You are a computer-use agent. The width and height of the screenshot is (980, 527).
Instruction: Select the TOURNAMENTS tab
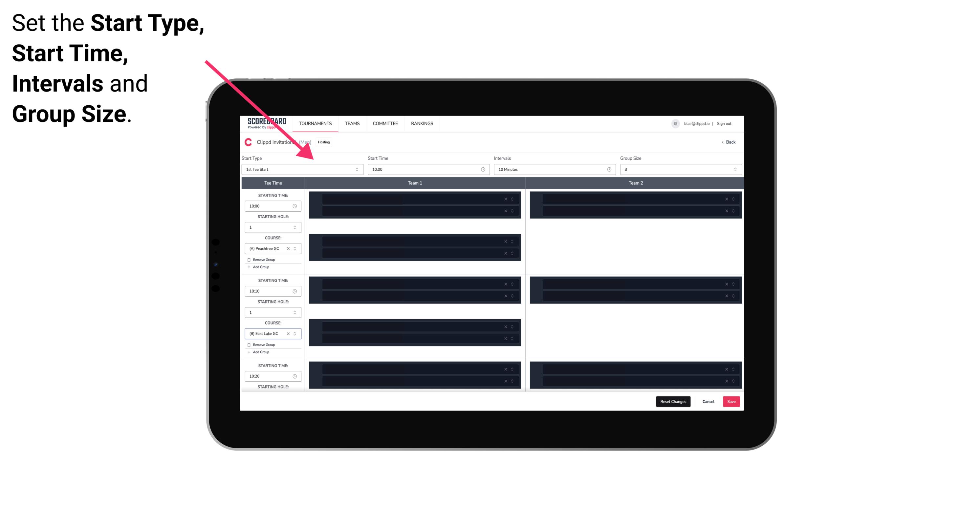click(316, 123)
